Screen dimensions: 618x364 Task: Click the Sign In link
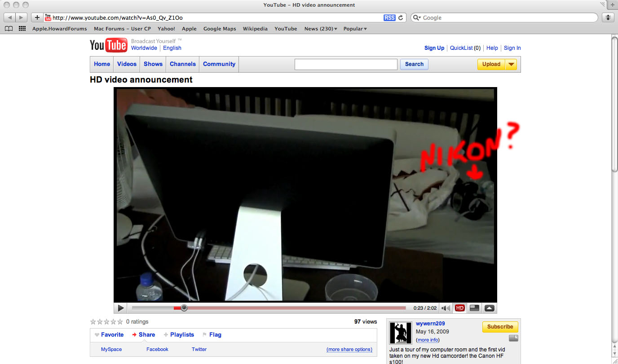point(512,48)
